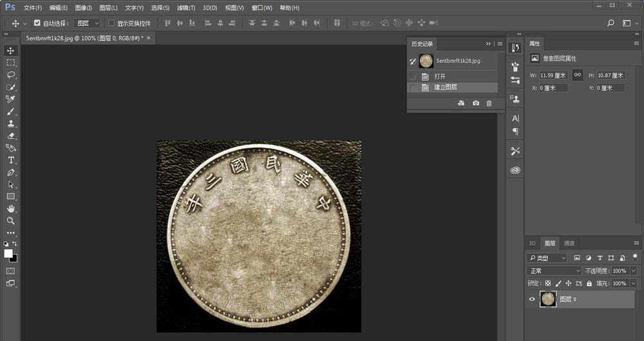Open the 图像(I) menu
Viewport: 644px width, 341px height.
click(84, 8)
